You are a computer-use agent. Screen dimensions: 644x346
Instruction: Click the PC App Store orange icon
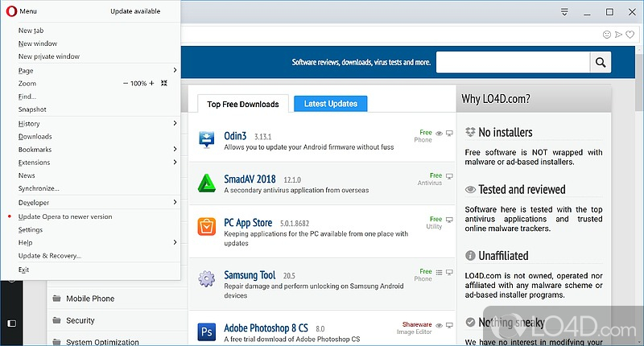pyautogui.click(x=207, y=228)
